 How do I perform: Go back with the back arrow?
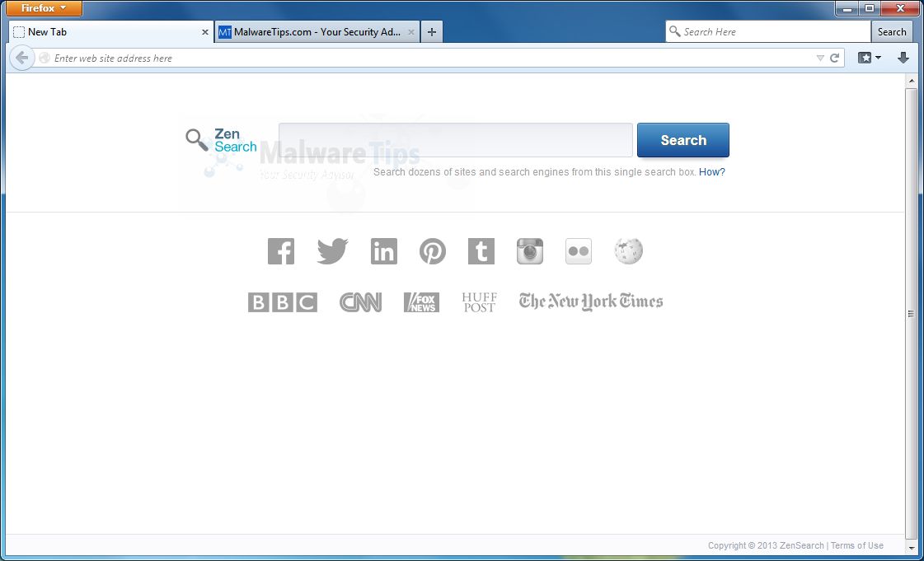pyautogui.click(x=21, y=58)
